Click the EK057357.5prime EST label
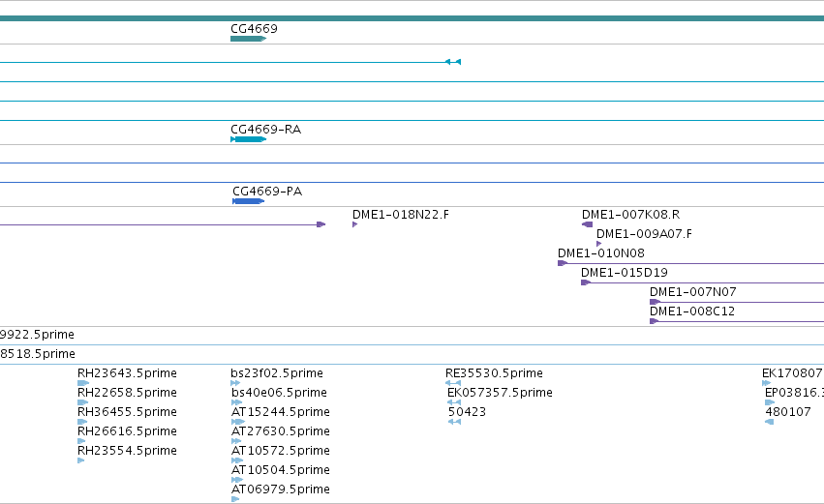The image size is (824, 504). pos(500,393)
